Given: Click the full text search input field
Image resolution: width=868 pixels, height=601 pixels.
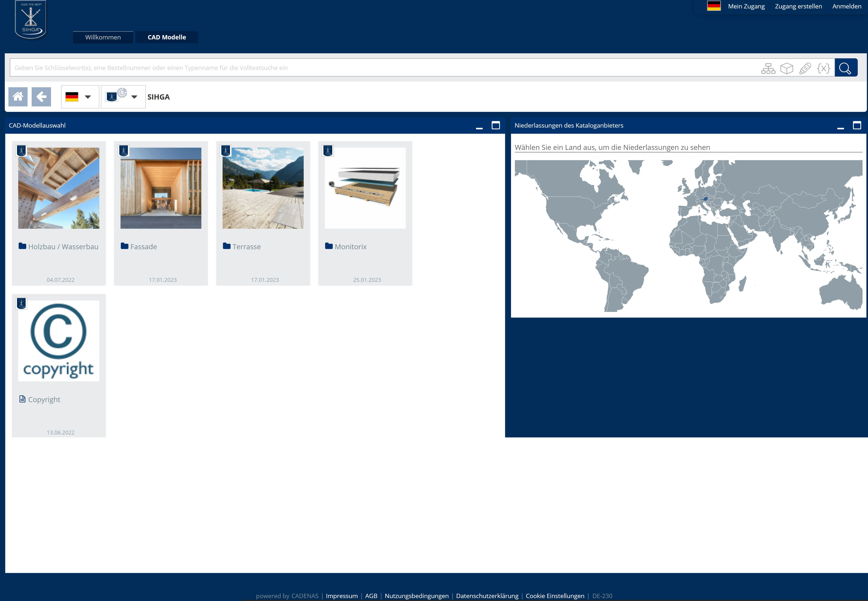Looking at the screenshot, I should (377, 68).
